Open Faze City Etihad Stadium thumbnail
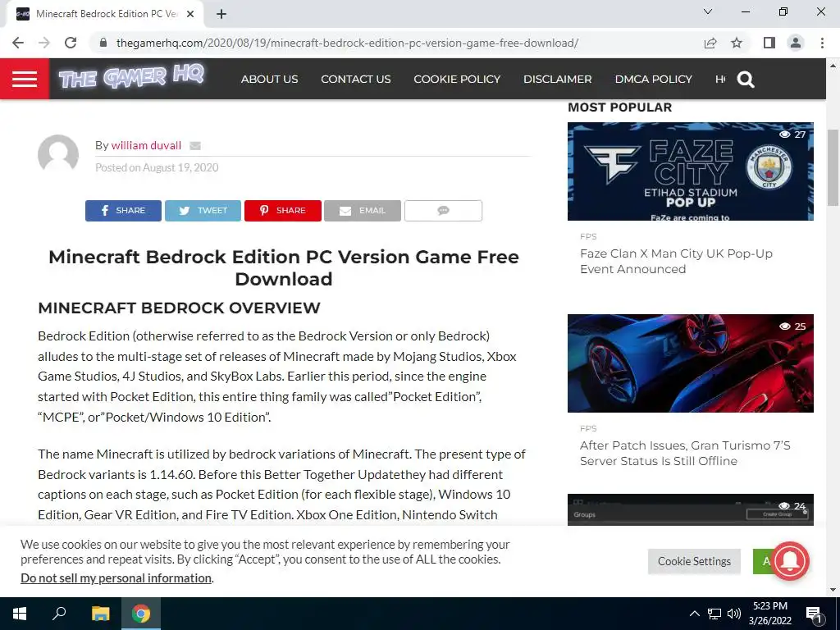Screen dimensions: 840x630 tap(691, 171)
